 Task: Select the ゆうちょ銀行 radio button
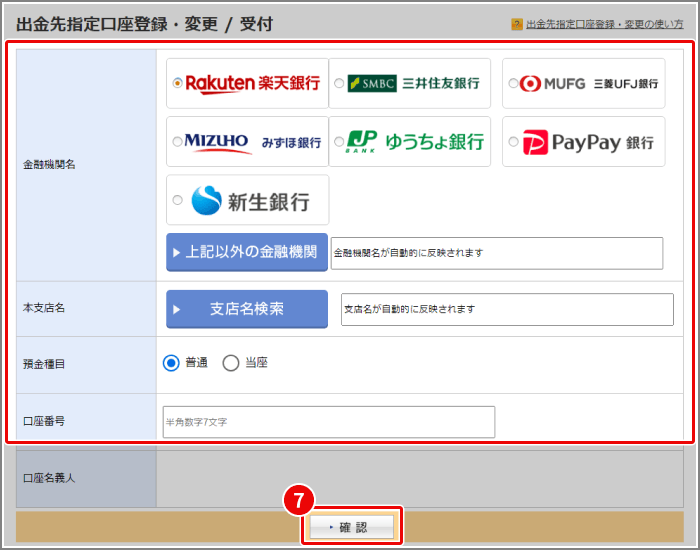coord(339,142)
